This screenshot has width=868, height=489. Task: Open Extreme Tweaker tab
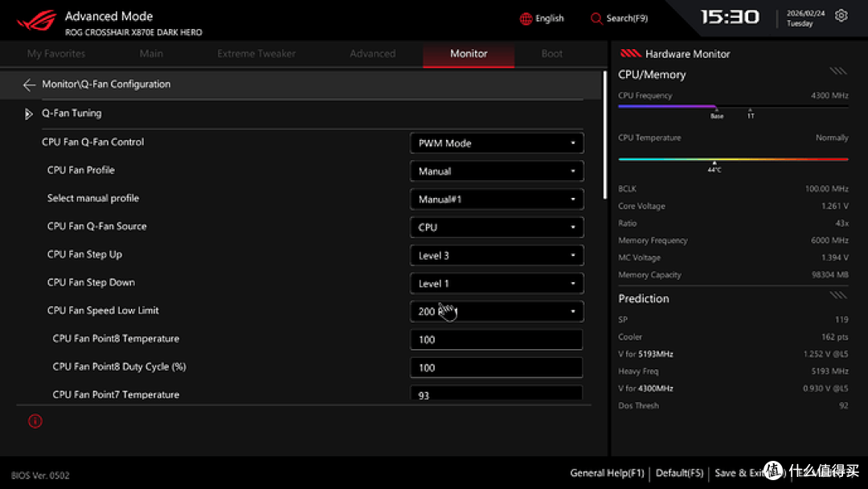pos(256,54)
